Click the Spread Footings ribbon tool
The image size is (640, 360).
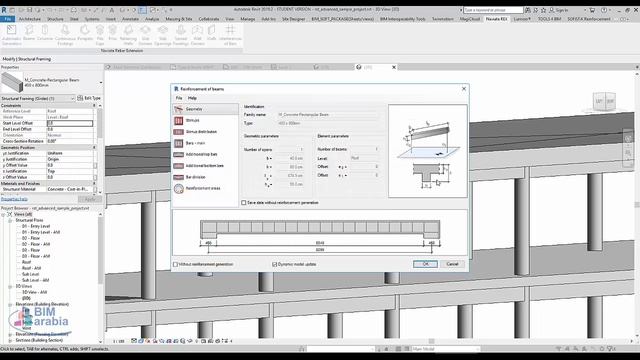pos(181,34)
